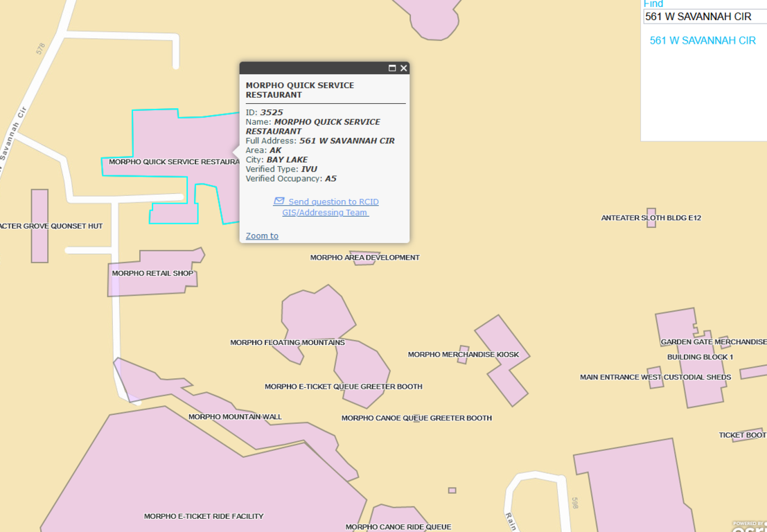The height and width of the screenshot is (532, 767).
Task: Click the Zoom to link
Action: (262, 236)
